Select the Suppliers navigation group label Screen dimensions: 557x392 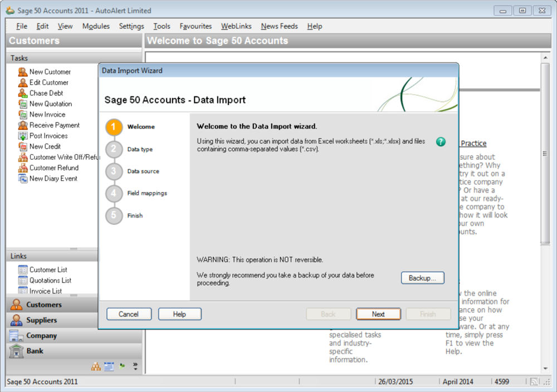[x=42, y=320]
